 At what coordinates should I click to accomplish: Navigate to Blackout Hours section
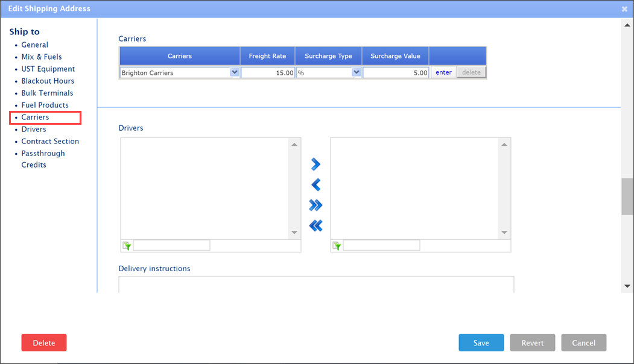48,81
